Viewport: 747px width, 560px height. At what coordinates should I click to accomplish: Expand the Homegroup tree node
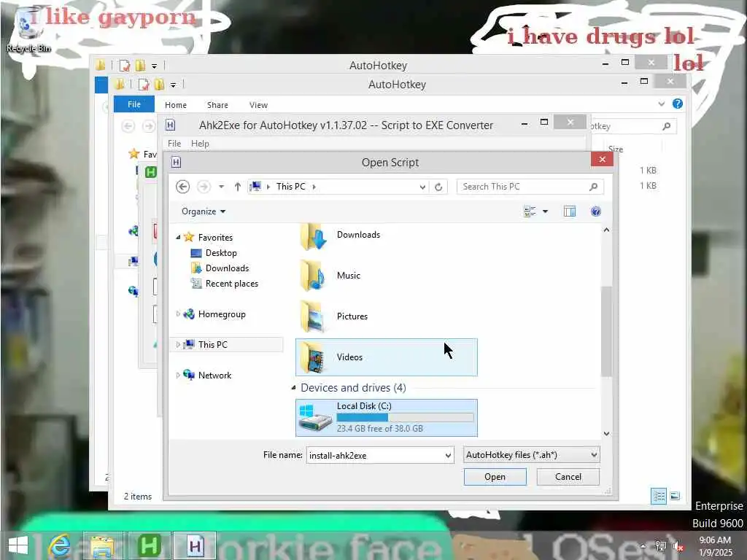(178, 314)
